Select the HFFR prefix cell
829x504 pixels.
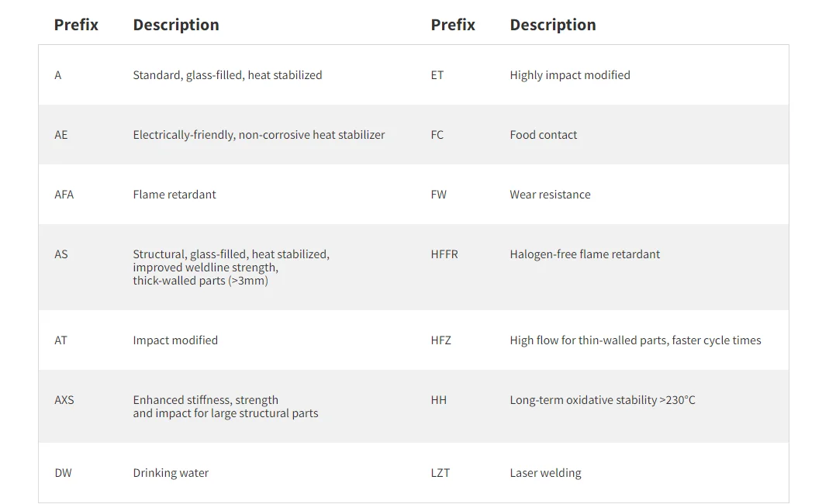pyautogui.click(x=444, y=254)
